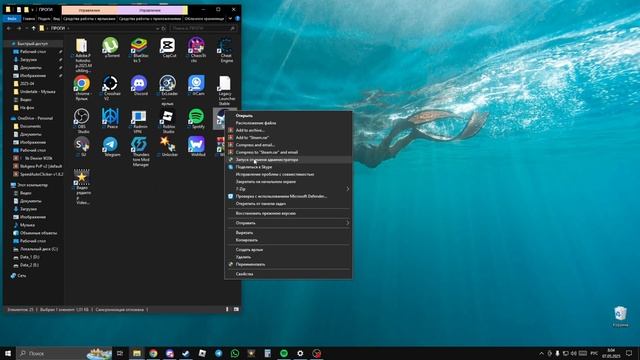Choose Копировать in the context menu
640x360 pixels.
[288, 240]
